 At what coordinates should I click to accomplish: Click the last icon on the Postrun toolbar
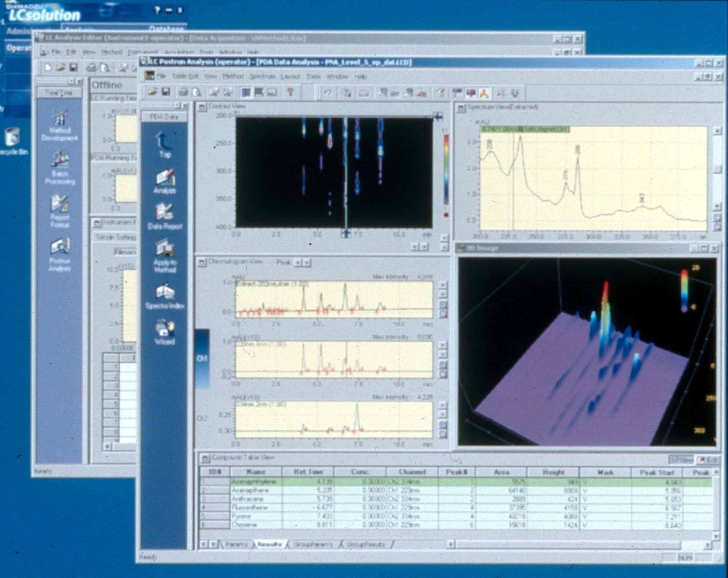coord(515,93)
